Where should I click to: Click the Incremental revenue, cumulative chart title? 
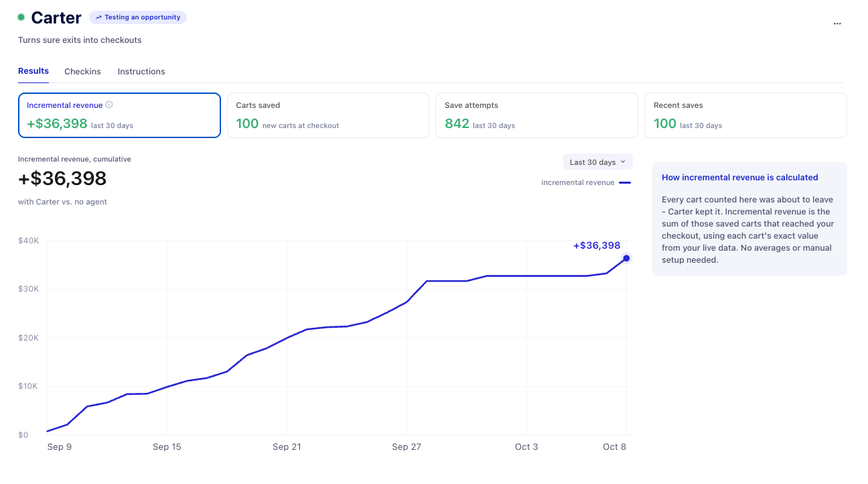74,160
